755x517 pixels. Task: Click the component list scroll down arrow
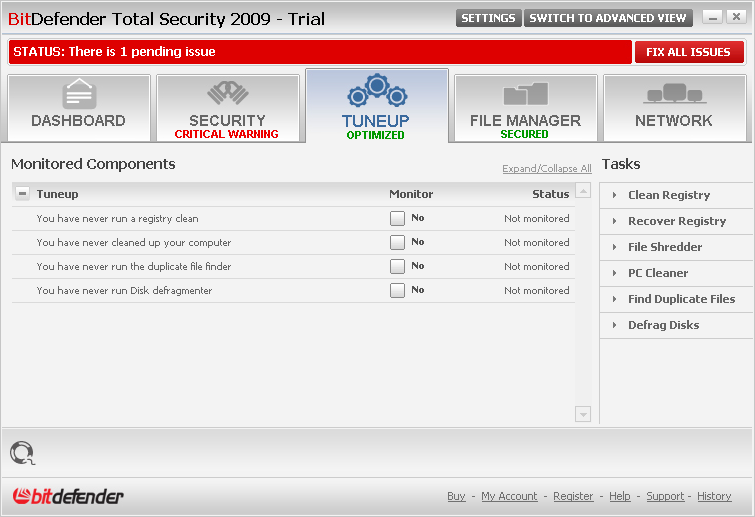click(583, 414)
